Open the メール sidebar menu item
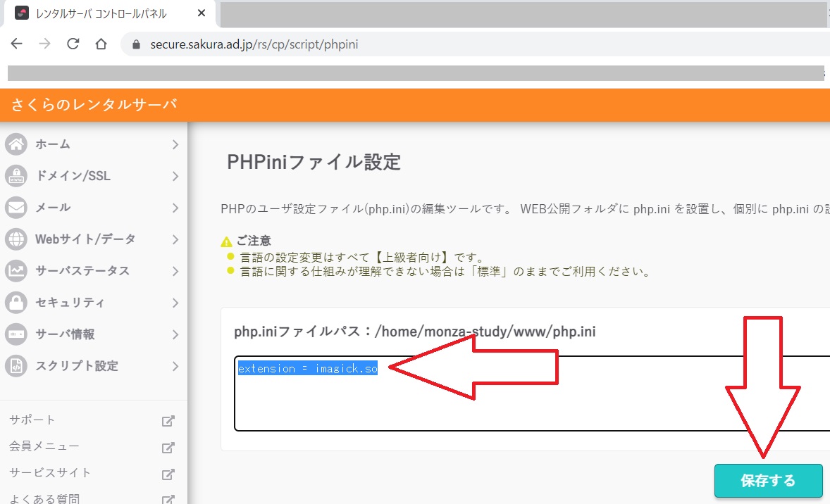The width and height of the screenshot is (830, 504). tap(53, 208)
